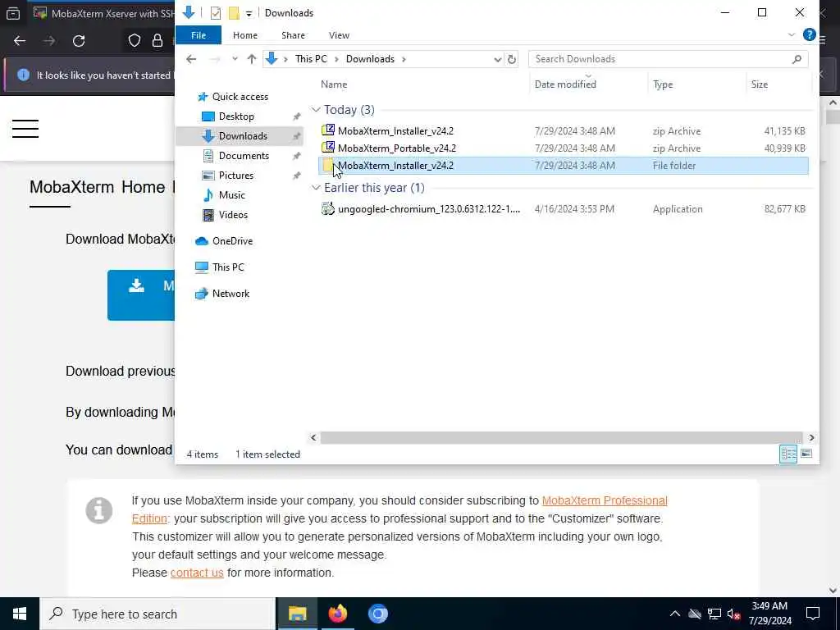Click the browser padlock site info icon
Viewport: 840px width, 630px height.
point(157,41)
